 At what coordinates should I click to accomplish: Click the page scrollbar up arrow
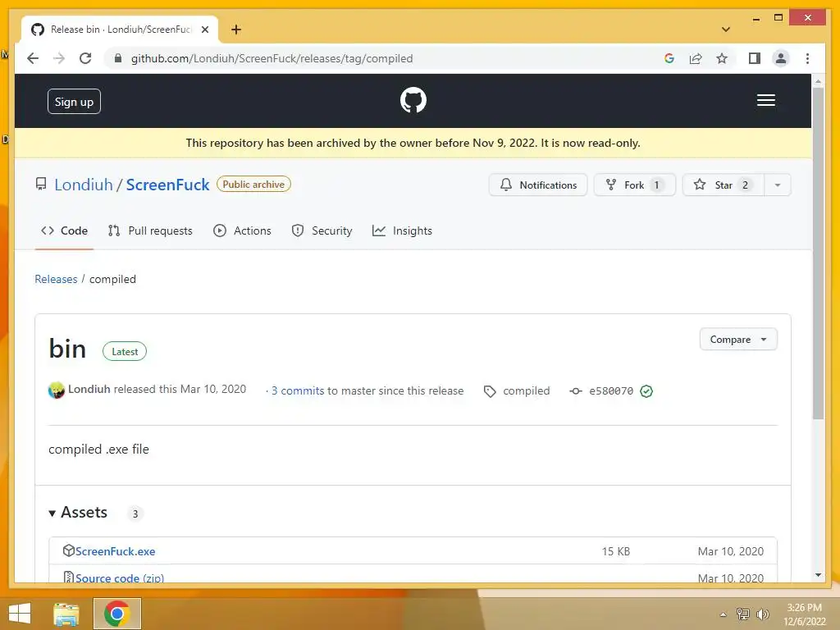[x=818, y=81]
